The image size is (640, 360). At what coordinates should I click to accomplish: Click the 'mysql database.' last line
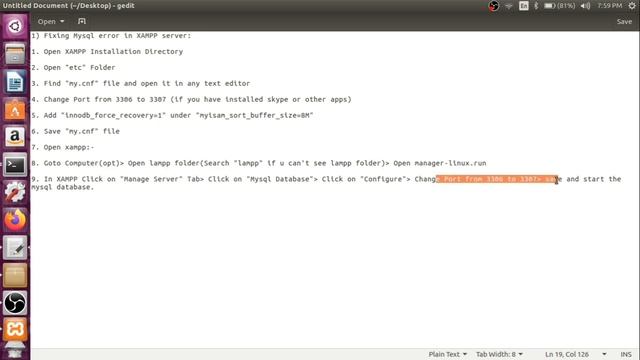click(62, 187)
